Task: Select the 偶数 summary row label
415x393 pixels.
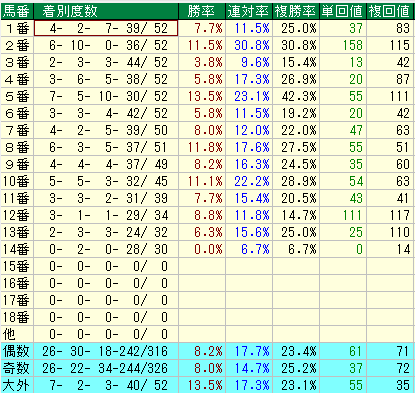Action: (17, 351)
